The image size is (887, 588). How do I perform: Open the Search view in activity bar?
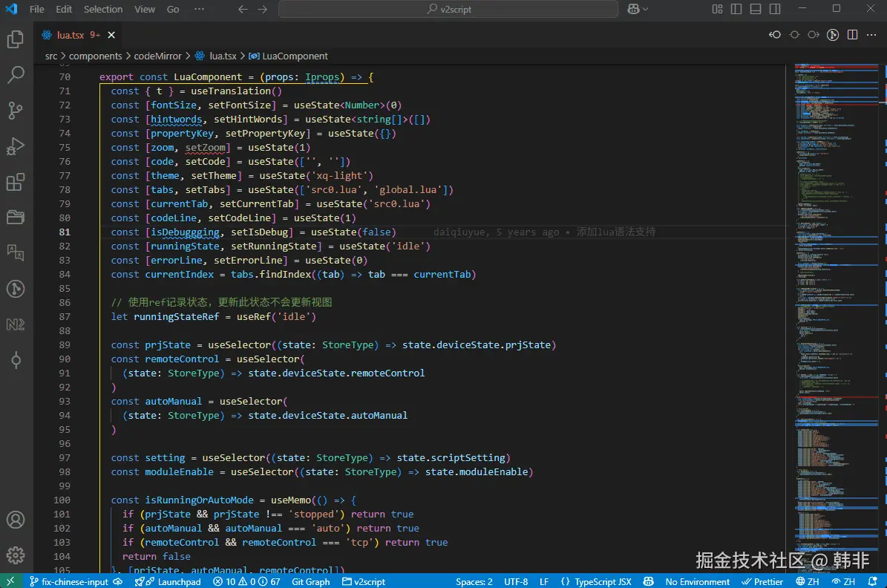[16, 74]
